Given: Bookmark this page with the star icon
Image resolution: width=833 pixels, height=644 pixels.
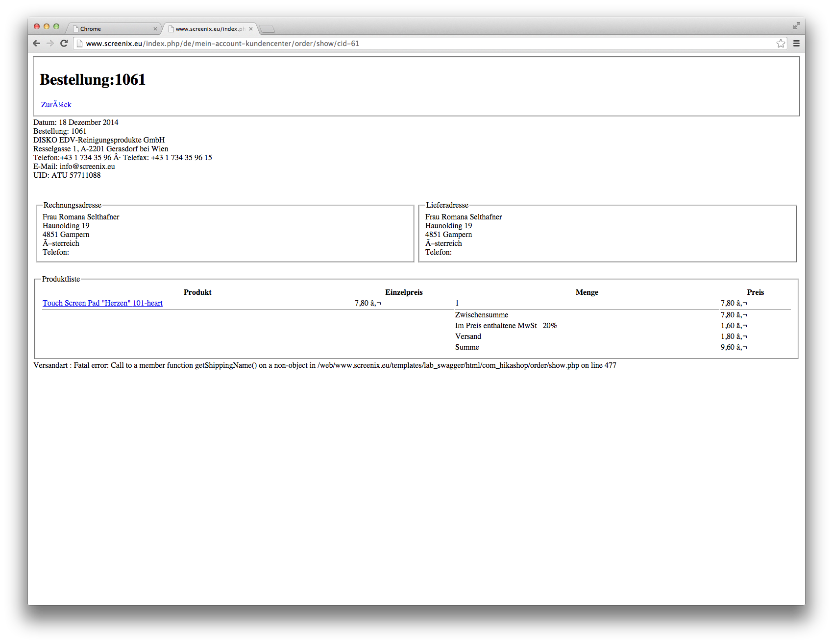Looking at the screenshot, I should pyautogui.click(x=781, y=44).
